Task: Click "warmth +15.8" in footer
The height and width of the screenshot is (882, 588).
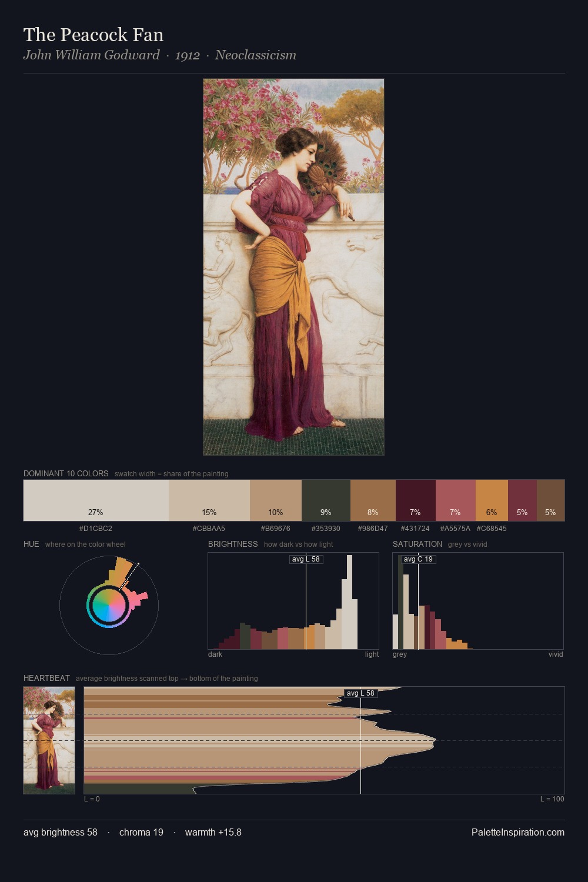Action: 213,832
